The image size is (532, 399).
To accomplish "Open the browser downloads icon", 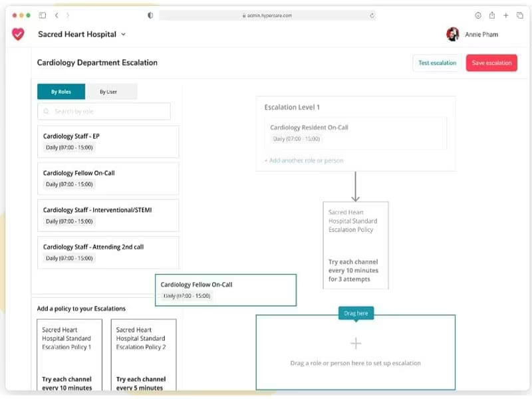I will 478,15.
